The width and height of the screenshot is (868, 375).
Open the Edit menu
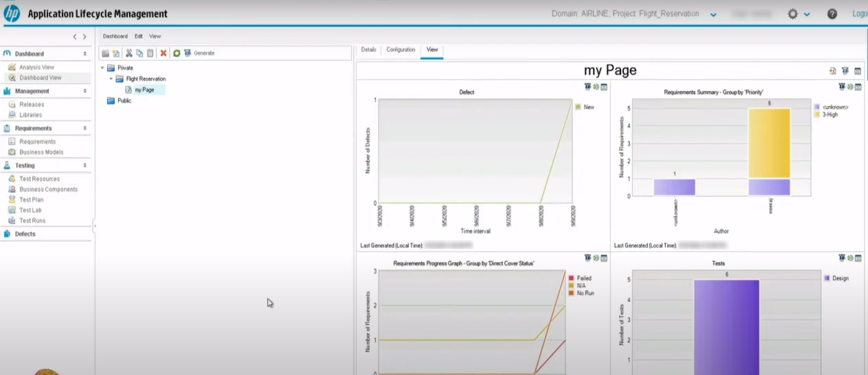(x=138, y=36)
